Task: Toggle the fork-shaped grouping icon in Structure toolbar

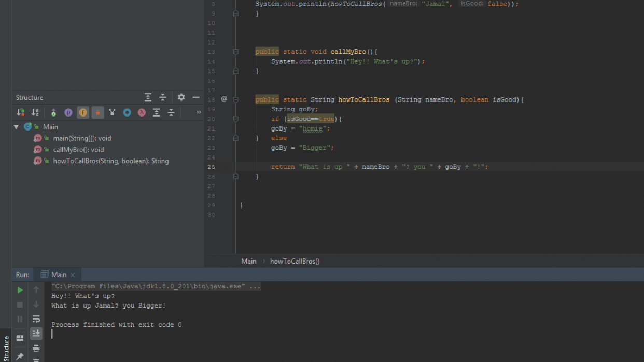Action: [112, 112]
